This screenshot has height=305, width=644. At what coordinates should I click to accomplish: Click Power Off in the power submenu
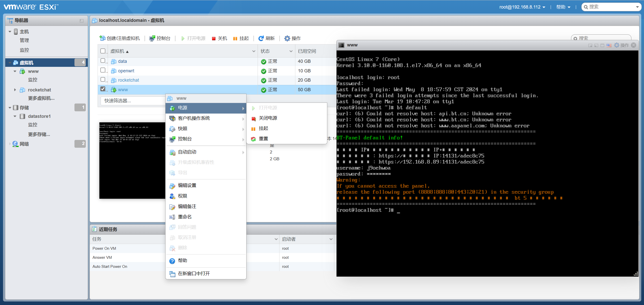268,118
